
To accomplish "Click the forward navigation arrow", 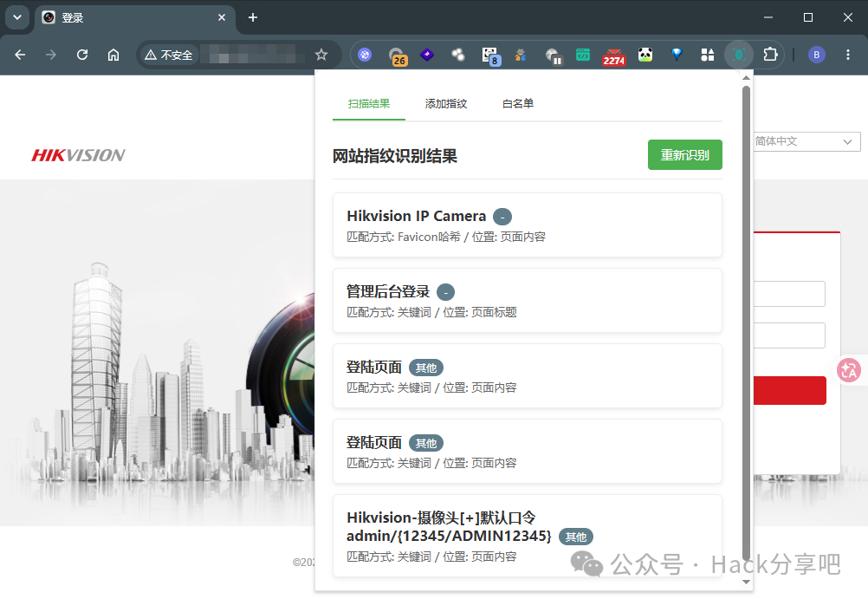I will pyautogui.click(x=51, y=55).
